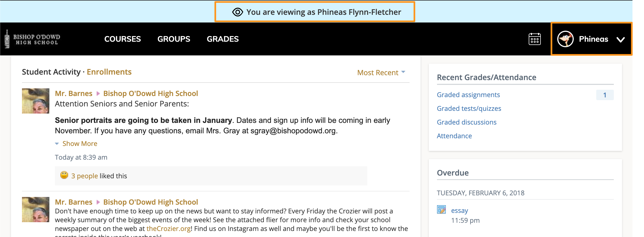
Task: Click the eye icon in the viewing banner
Action: (x=238, y=12)
